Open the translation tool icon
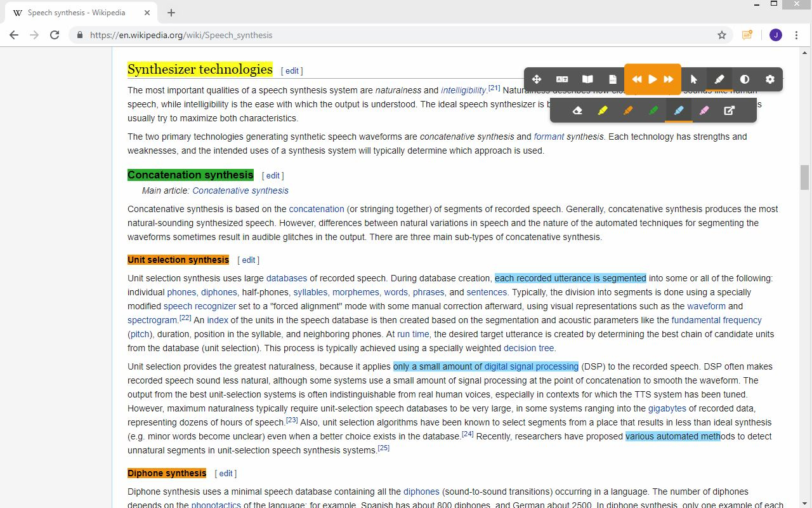812x508 pixels. 561,79
